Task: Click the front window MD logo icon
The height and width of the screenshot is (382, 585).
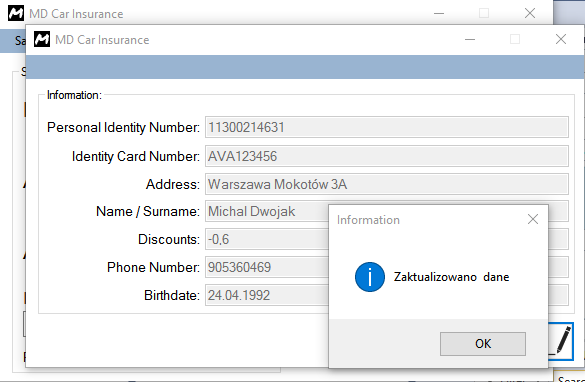Action: click(x=42, y=39)
